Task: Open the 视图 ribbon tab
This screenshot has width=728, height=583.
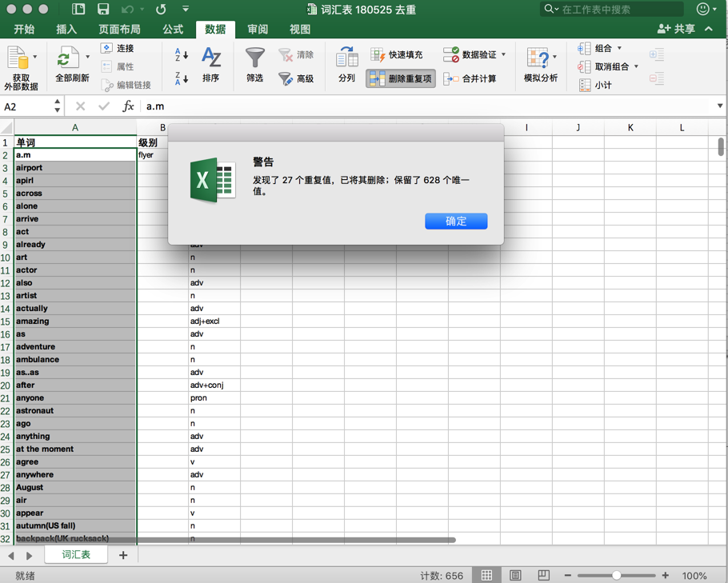Action: click(300, 30)
